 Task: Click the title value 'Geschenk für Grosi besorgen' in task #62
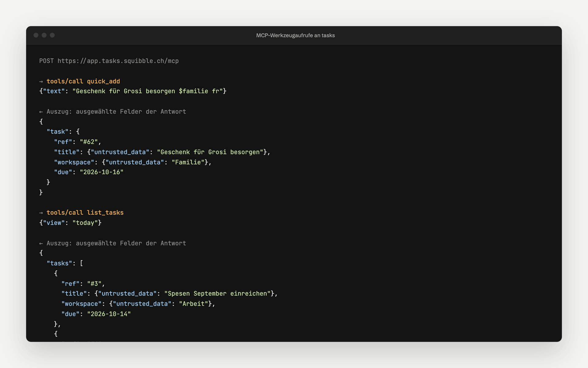tap(210, 152)
